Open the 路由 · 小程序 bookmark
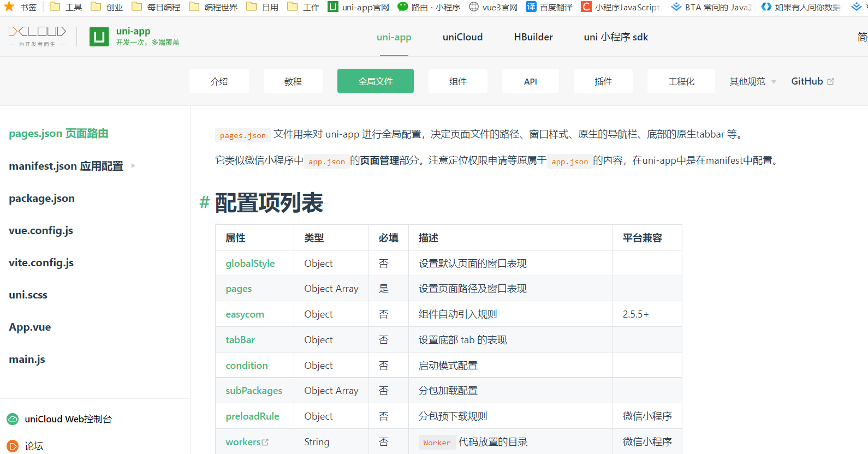The width and height of the screenshot is (868, 454). click(429, 7)
